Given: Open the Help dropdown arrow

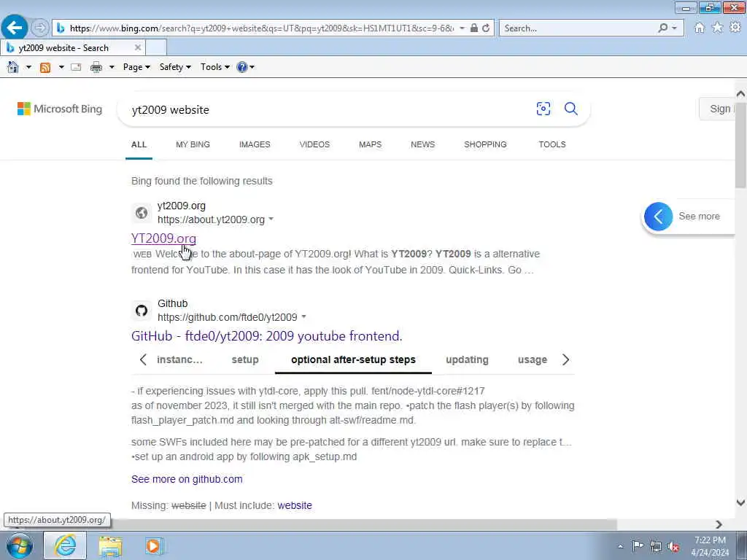Looking at the screenshot, I should point(252,67).
